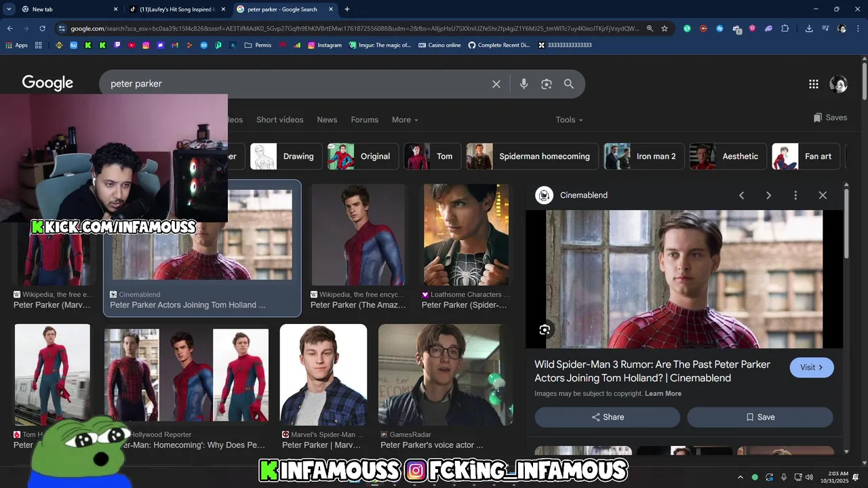
Task: Open the Instagram bookmark
Action: click(x=325, y=45)
